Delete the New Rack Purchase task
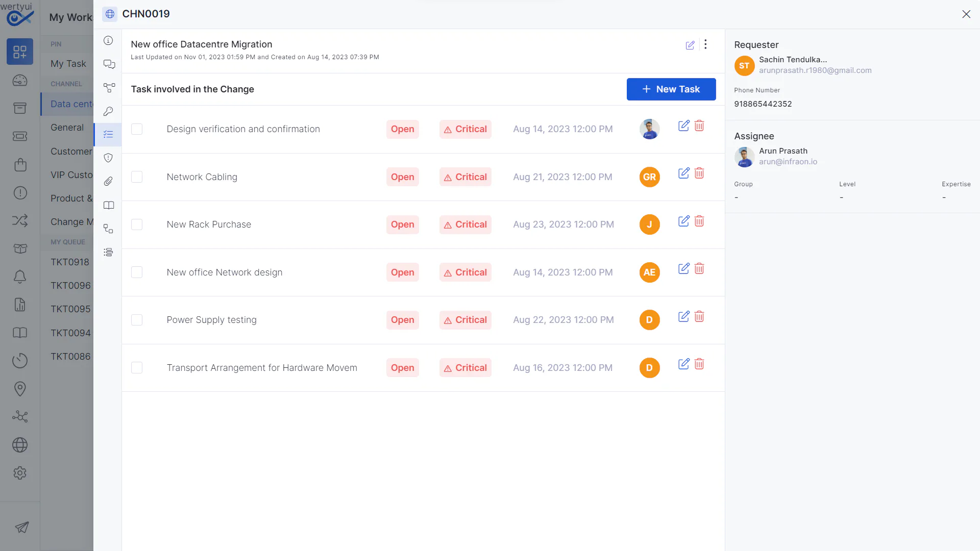Screen dimensions: 980x551 pos(699,221)
